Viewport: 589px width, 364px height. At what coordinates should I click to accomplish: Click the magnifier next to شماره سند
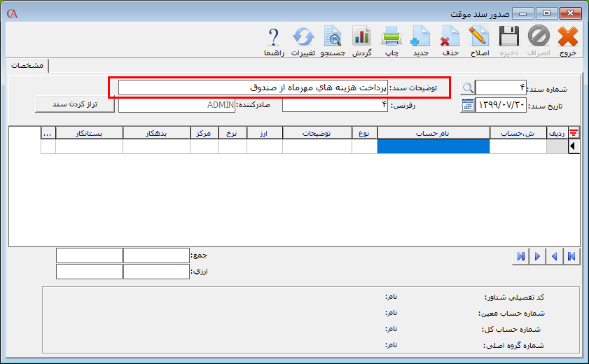point(468,87)
